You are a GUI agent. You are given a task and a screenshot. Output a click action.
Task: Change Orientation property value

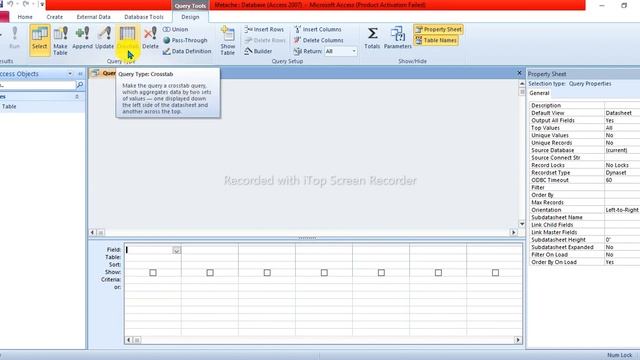622,210
